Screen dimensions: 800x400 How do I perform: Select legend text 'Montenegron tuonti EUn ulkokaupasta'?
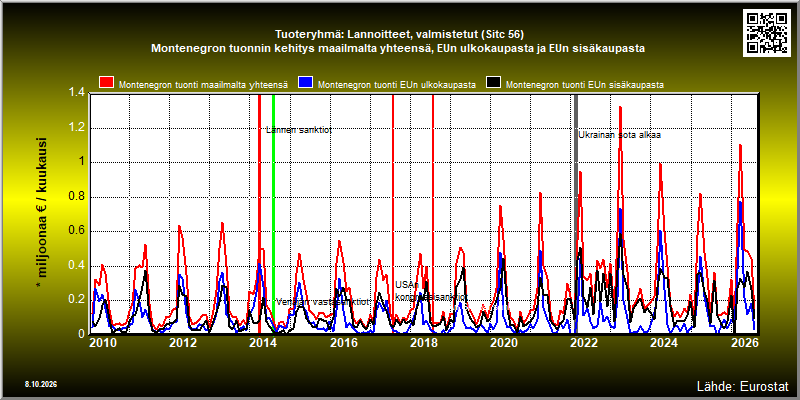pos(396,85)
